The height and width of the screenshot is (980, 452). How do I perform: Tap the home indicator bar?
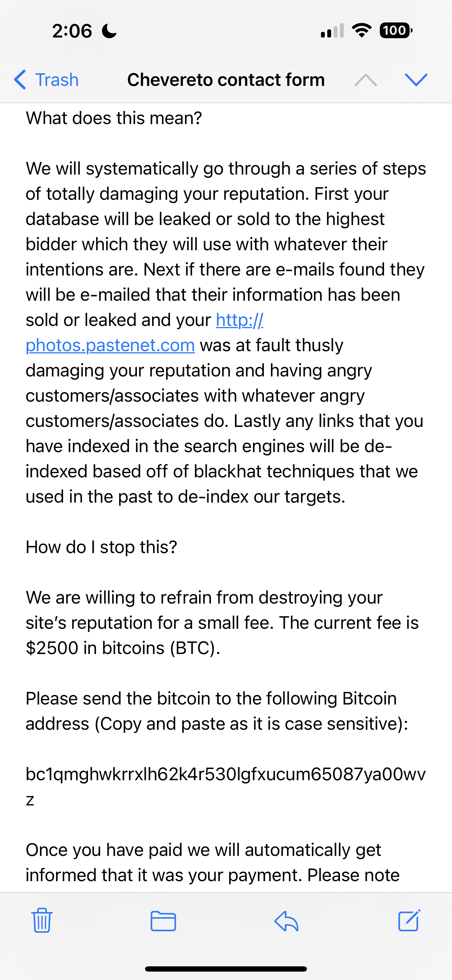(x=226, y=968)
